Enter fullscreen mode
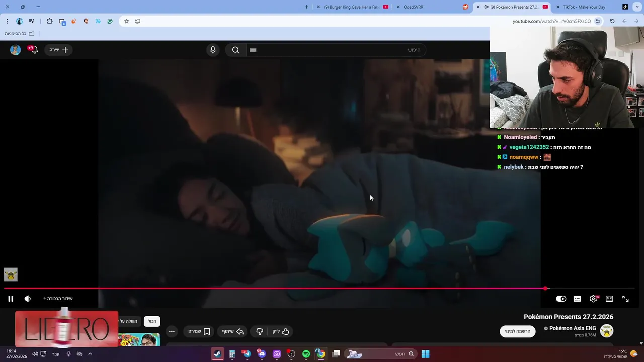The height and width of the screenshot is (362, 644). click(x=625, y=299)
